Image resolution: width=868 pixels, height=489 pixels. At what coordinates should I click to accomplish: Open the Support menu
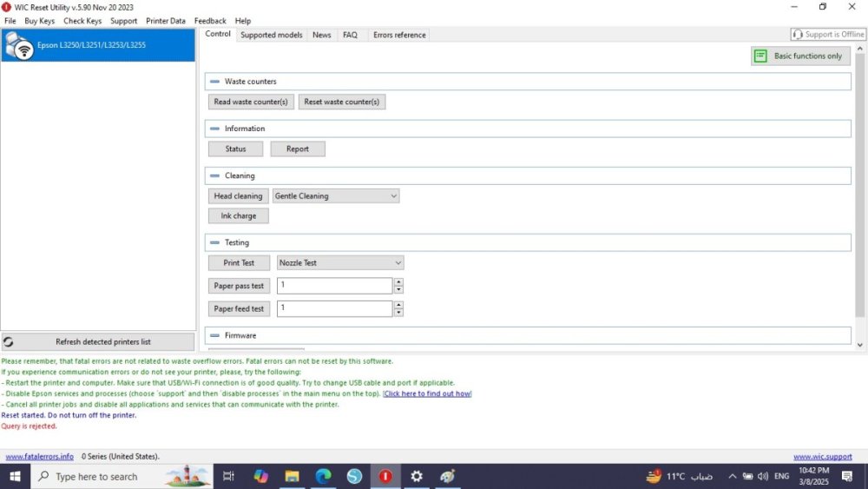123,21
